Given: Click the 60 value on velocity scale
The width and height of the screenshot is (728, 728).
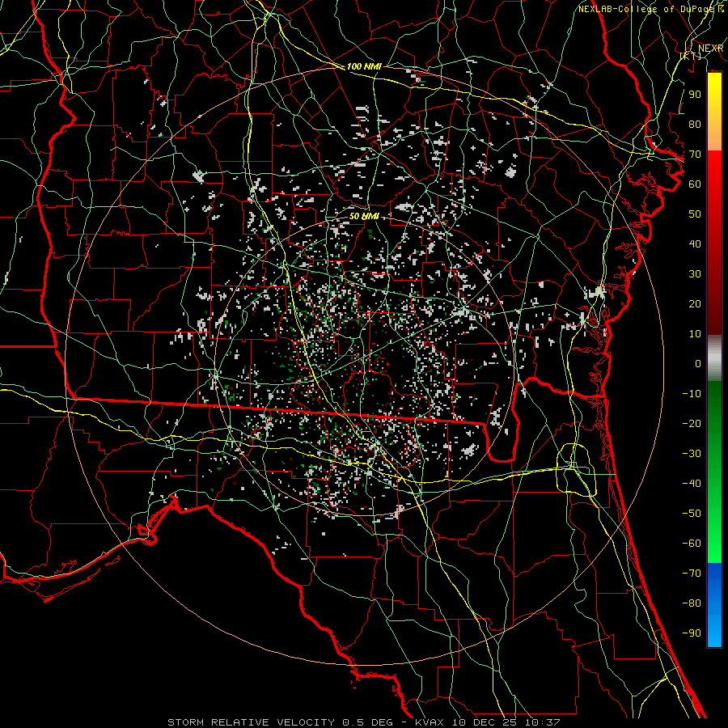Looking at the screenshot, I should 695,184.
